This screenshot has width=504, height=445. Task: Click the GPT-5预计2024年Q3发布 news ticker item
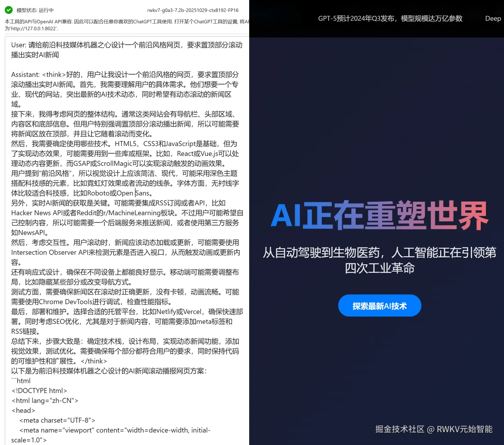[x=390, y=19]
